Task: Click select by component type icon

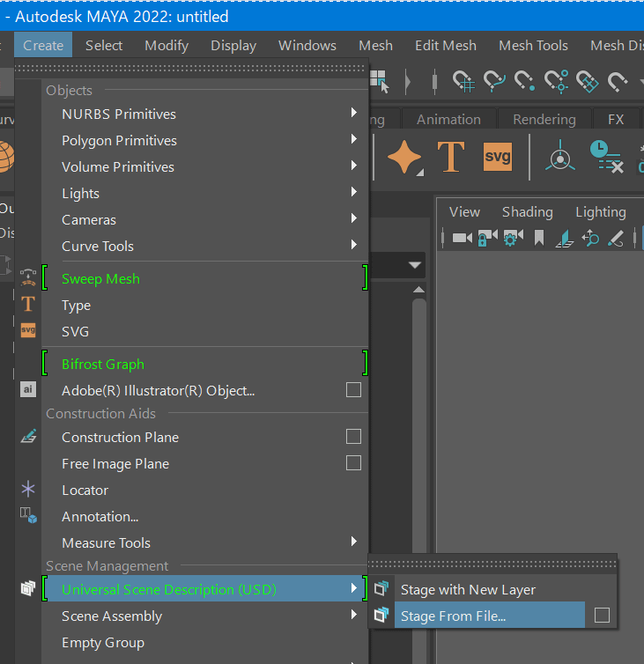Action: 380,81
